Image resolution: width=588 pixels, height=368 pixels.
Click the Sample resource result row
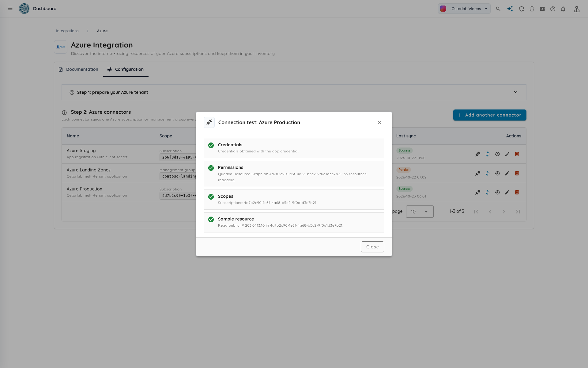click(294, 222)
